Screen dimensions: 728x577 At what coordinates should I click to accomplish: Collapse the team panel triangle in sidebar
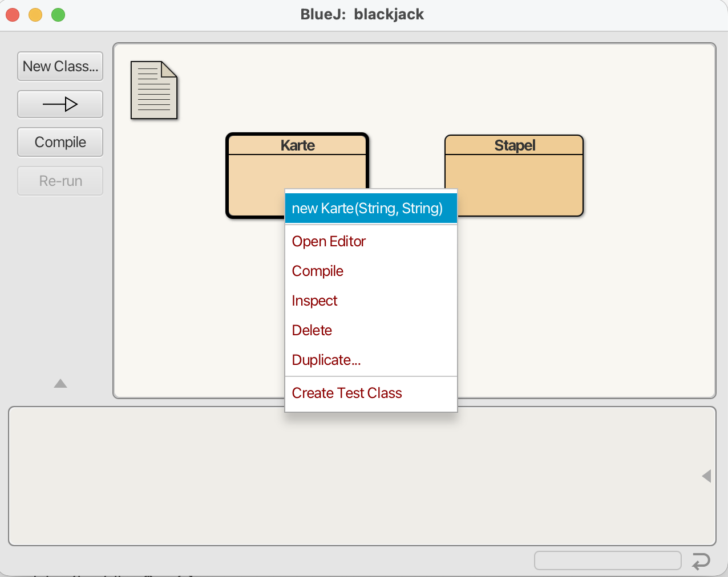click(x=60, y=384)
